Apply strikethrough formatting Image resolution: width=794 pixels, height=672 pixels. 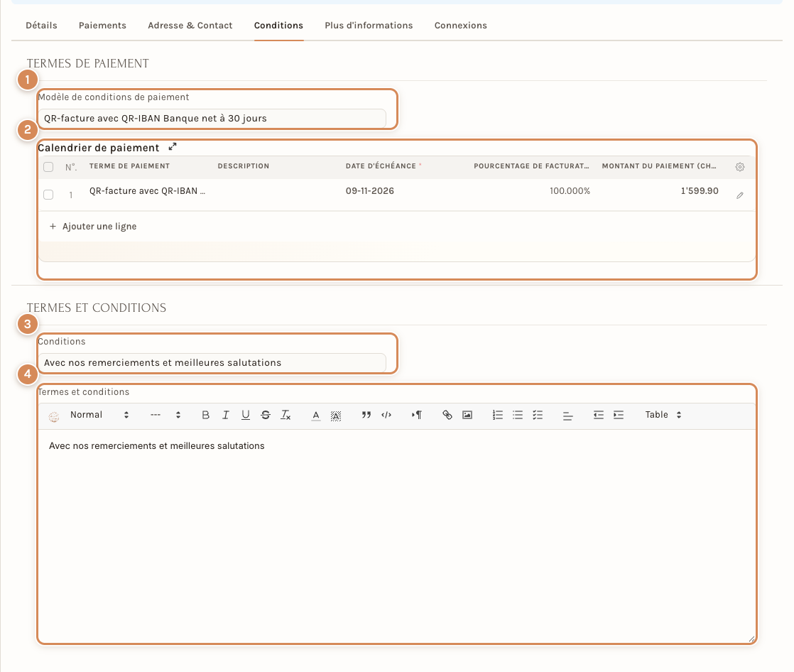pyautogui.click(x=266, y=415)
